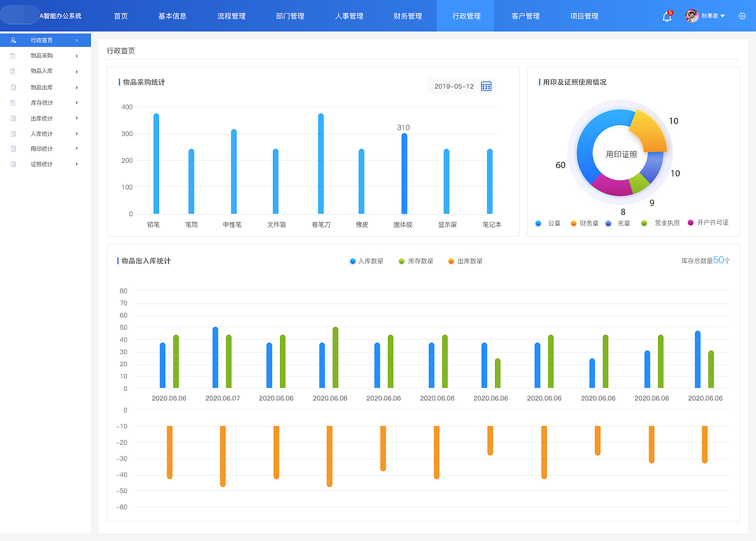Expand the 用印统计 chevron

tap(77, 149)
